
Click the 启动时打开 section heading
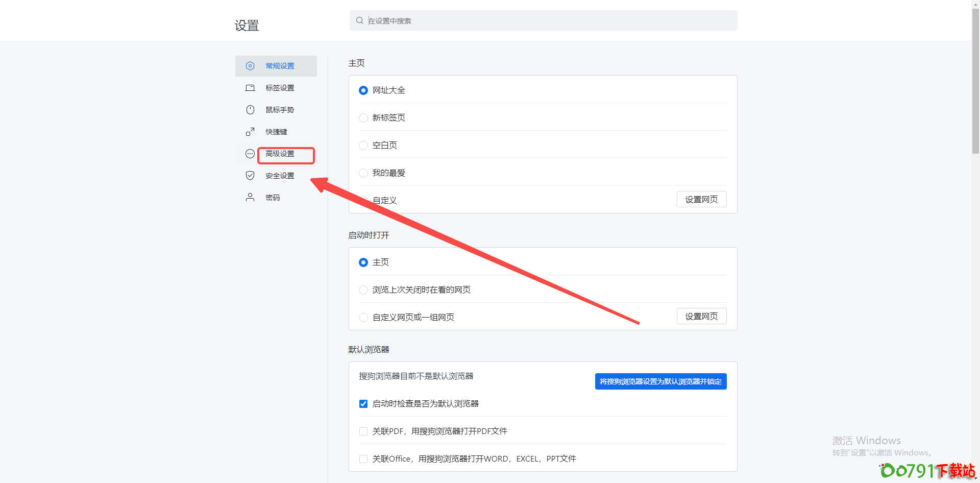pos(369,235)
